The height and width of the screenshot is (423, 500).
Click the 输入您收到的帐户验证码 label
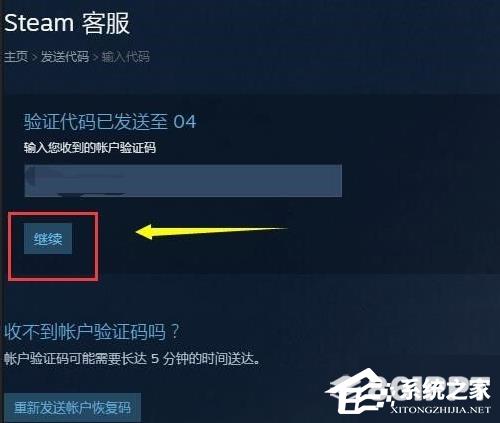(x=90, y=148)
